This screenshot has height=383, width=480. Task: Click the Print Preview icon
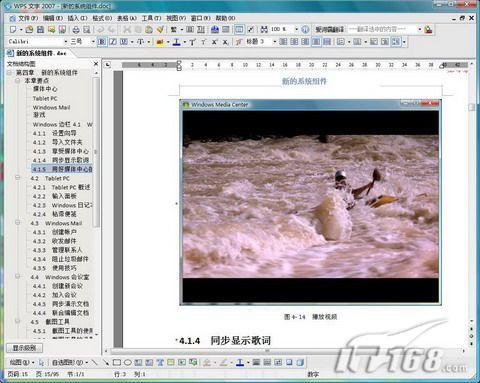pyautogui.click(x=87, y=30)
